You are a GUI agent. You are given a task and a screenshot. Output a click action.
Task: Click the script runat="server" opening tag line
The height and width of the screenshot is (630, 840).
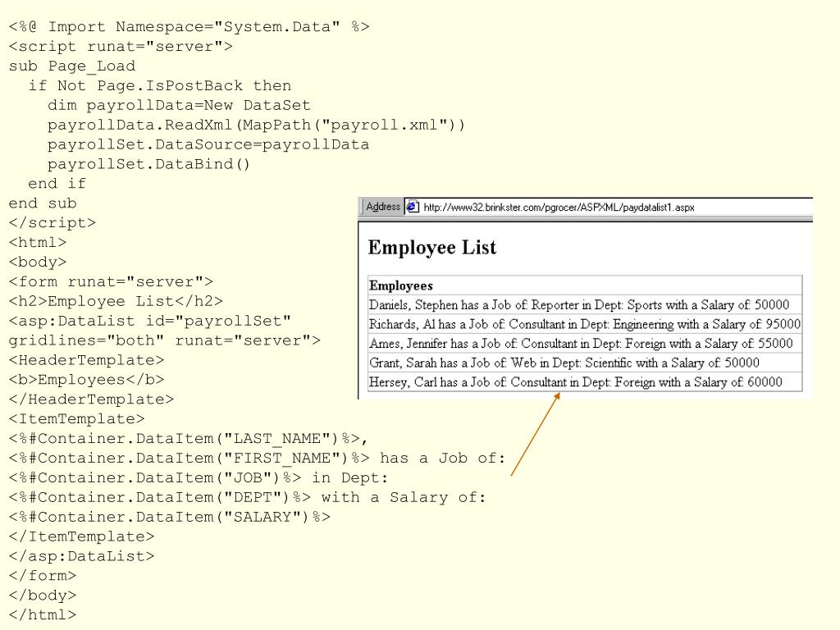click(x=121, y=47)
